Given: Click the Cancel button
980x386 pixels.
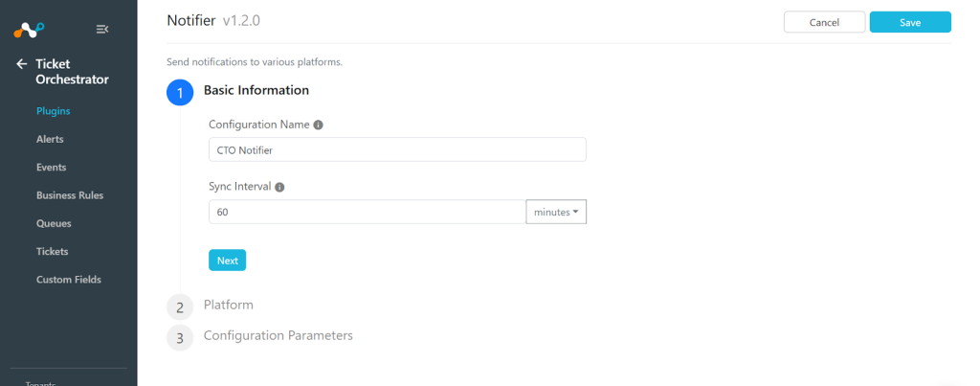Looking at the screenshot, I should (824, 22).
